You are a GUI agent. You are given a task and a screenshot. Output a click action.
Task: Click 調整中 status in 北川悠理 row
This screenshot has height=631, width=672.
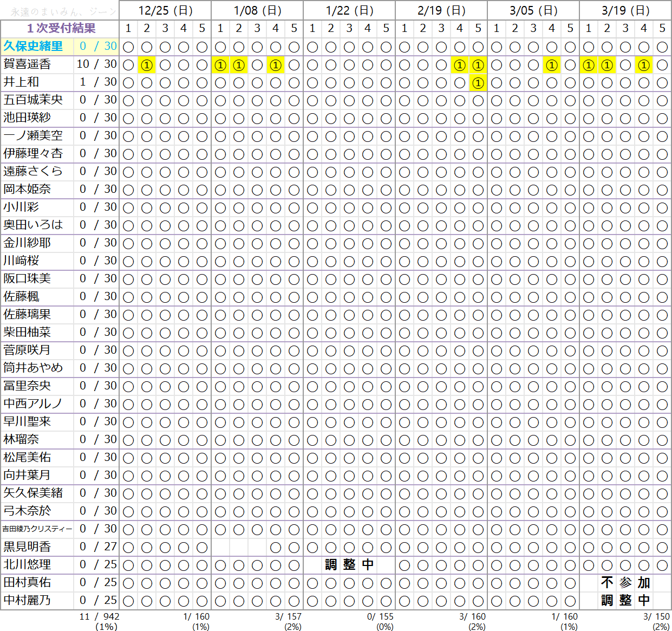point(349,564)
